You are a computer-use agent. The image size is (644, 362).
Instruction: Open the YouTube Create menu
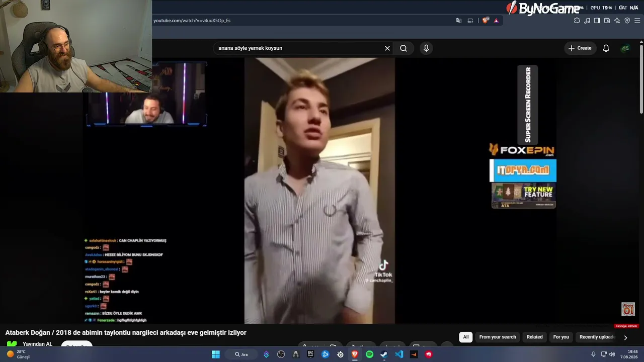(580, 48)
